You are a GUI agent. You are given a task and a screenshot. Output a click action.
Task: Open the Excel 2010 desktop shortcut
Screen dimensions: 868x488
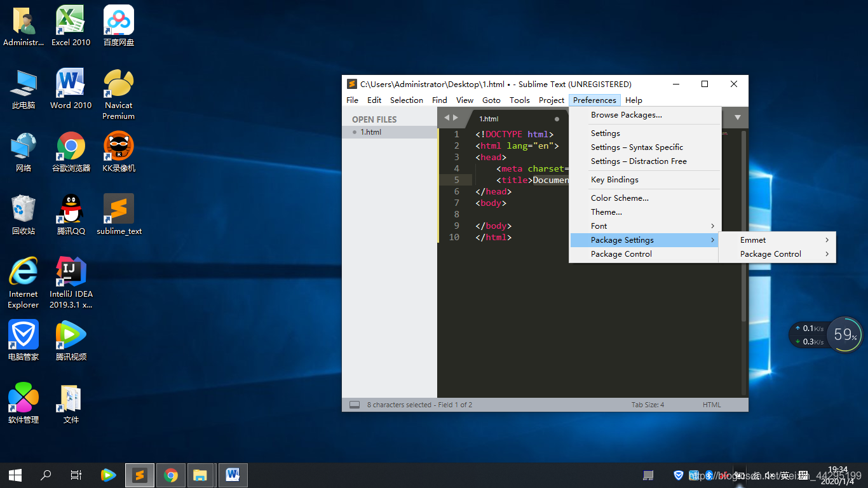tap(71, 26)
